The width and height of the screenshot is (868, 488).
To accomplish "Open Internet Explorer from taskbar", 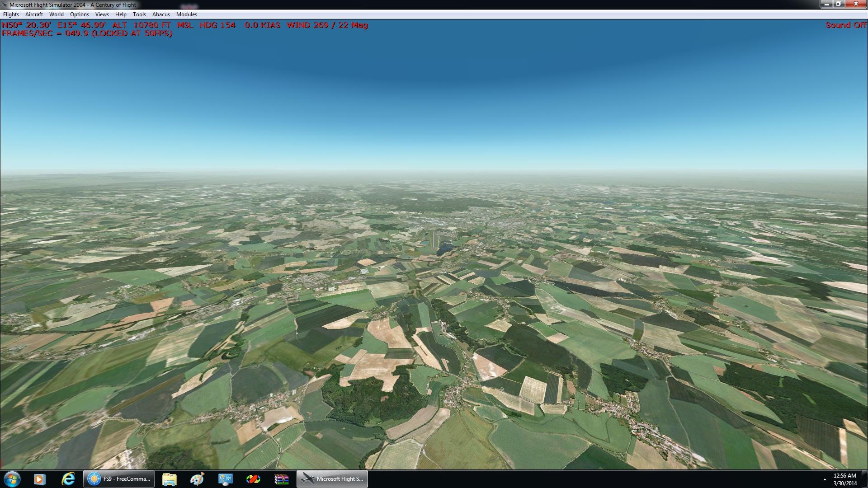I will tap(68, 479).
